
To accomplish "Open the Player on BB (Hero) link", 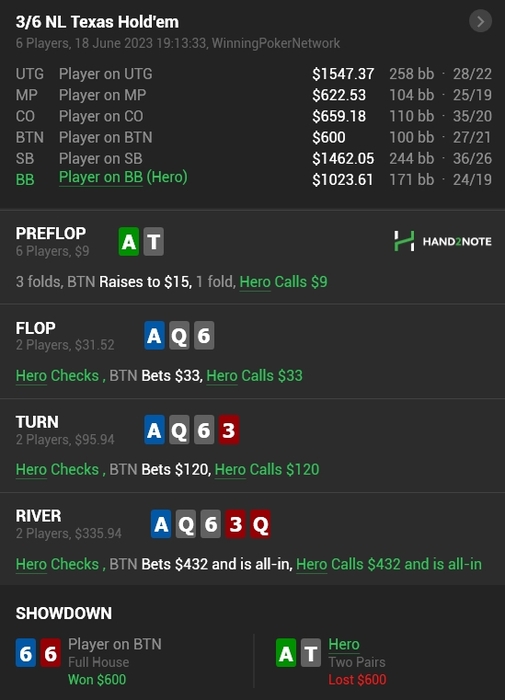I will pyautogui.click(x=123, y=177).
